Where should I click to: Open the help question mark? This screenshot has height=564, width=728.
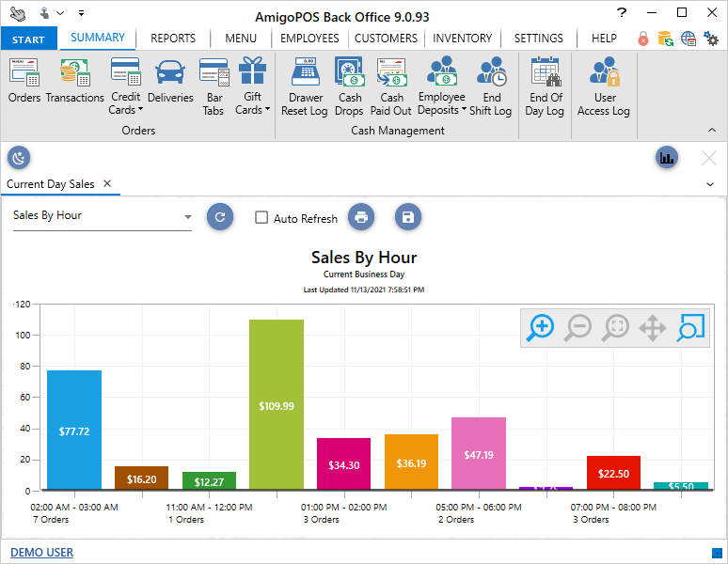point(622,12)
